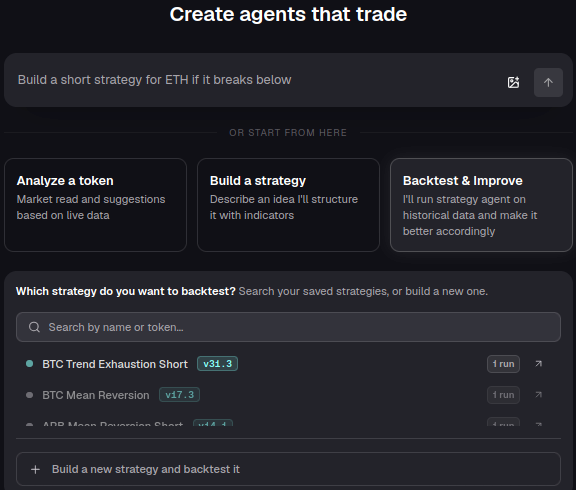Image resolution: width=576 pixels, height=490 pixels.
Task: Focus the Search by name or token field
Action: 288,327
